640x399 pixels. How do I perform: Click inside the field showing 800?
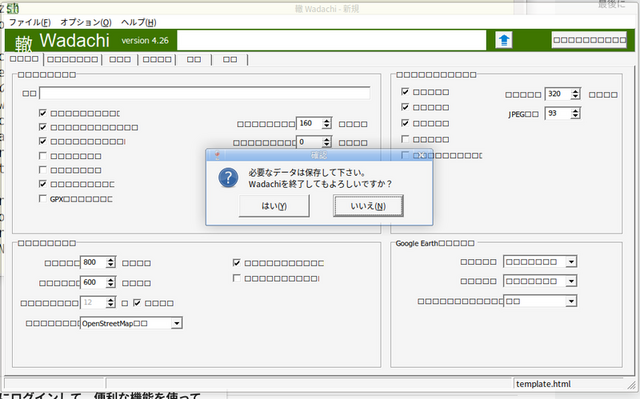pyautogui.click(x=93, y=262)
